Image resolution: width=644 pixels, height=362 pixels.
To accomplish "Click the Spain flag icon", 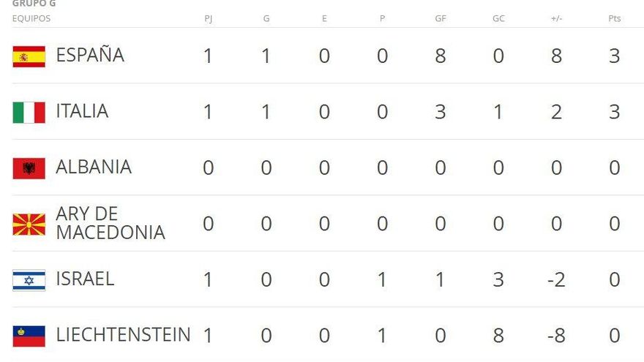I will click(x=29, y=56).
